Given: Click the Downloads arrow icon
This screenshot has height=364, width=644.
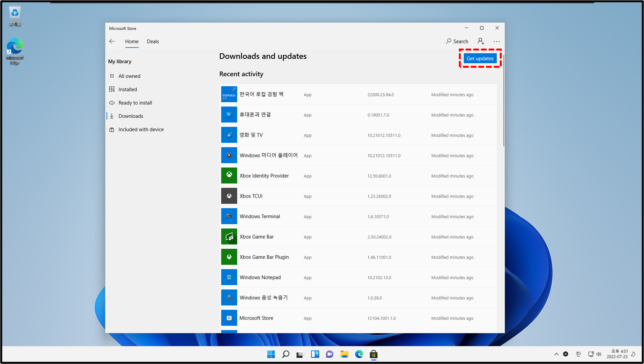Looking at the screenshot, I should click(x=112, y=116).
